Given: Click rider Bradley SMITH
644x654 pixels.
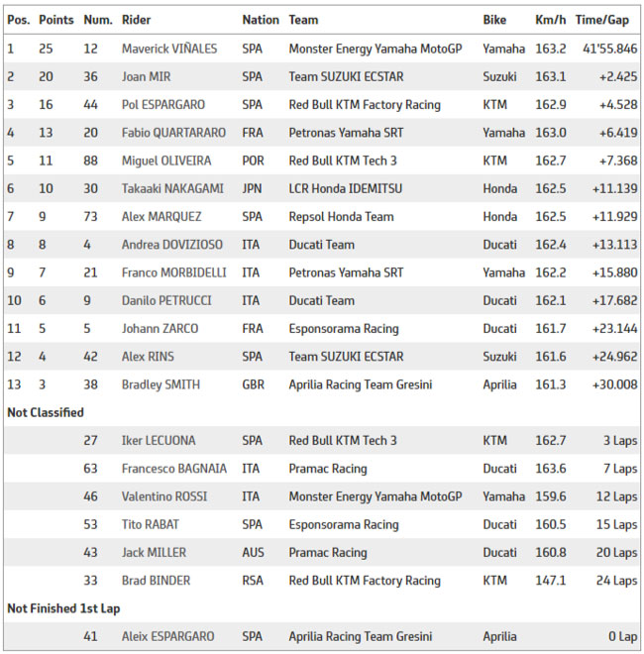Looking at the screenshot, I should (x=161, y=384).
